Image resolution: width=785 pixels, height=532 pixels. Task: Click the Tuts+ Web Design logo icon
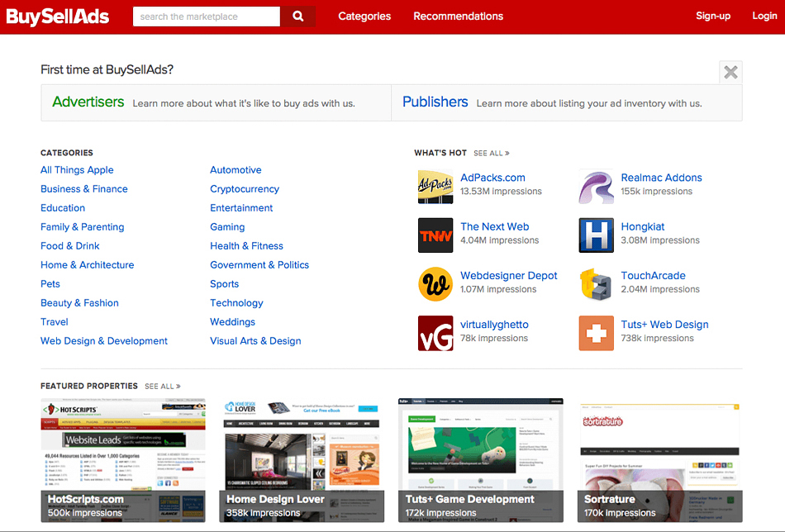click(x=597, y=333)
